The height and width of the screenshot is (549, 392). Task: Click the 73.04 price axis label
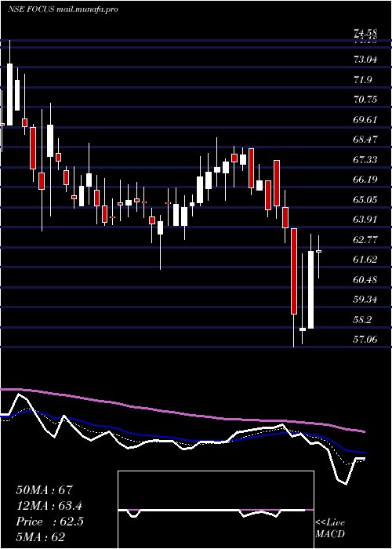[365, 60]
